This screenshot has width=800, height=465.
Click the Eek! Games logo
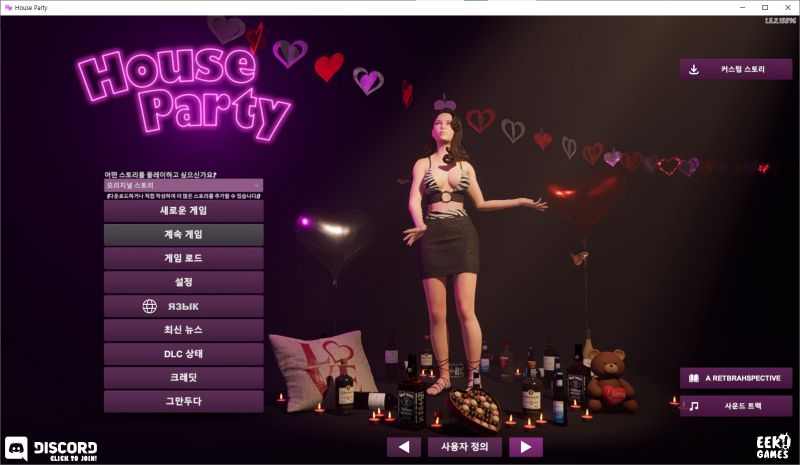(x=772, y=446)
